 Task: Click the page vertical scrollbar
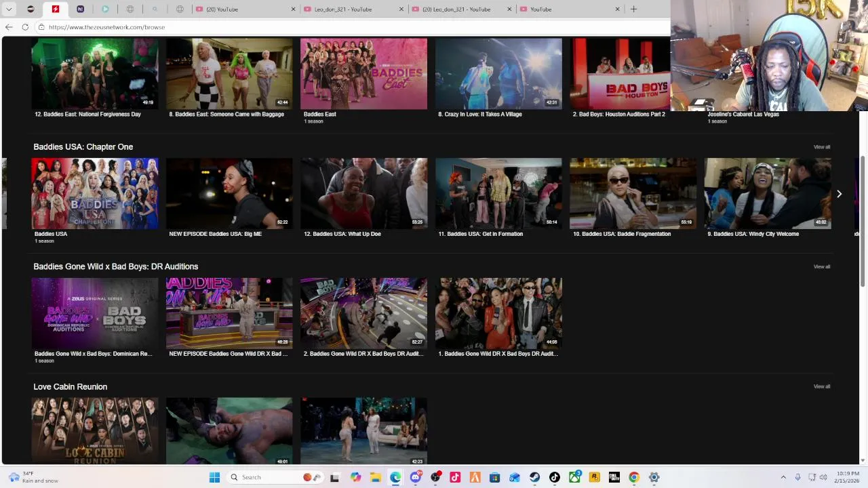tap(863, 220)
